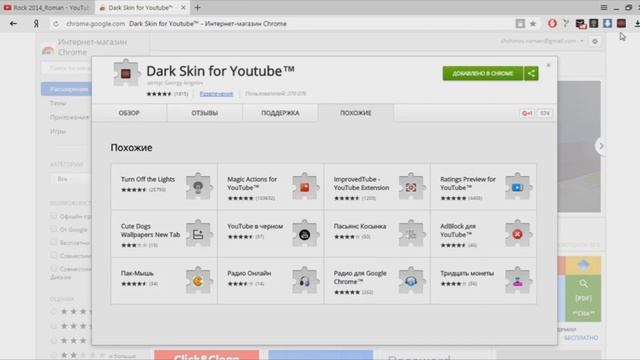The width and height of the screenshot is (640, 360).
Task: Switch to the ПОДДЕРЖКА tab
Action: [x=280, y=113]
